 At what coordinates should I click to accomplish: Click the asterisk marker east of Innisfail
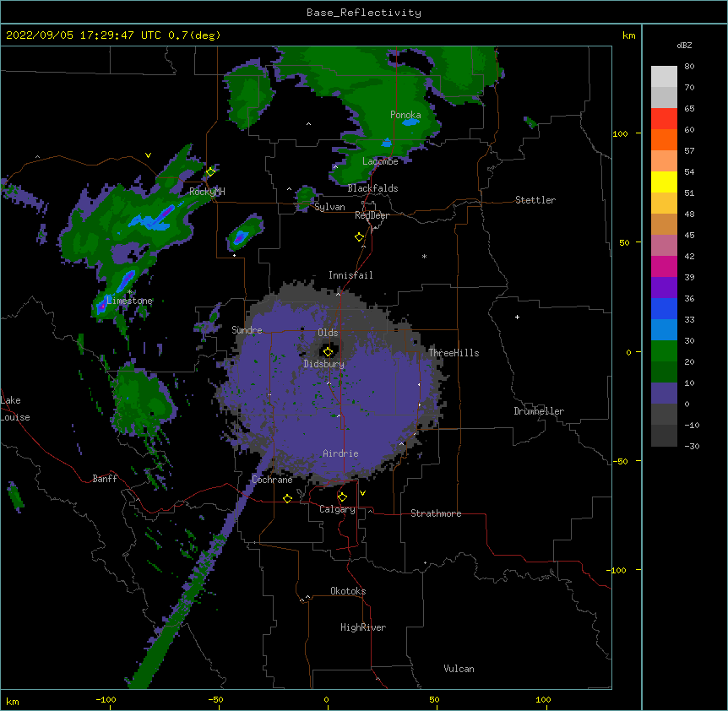[424, 256]
